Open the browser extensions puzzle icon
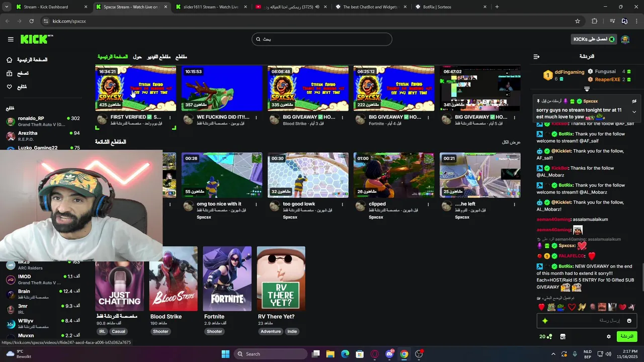Viewport: 644px width, 362px height. [x=595, y=21]
